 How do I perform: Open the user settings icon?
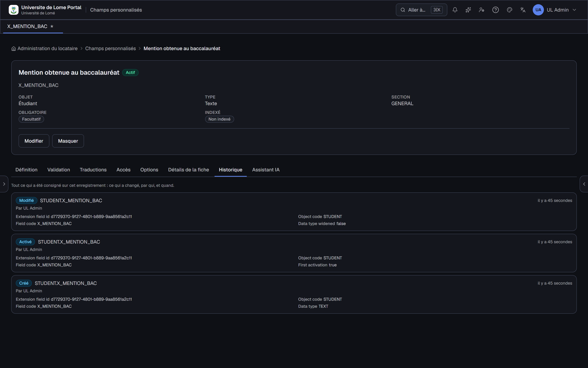point(482,10)
